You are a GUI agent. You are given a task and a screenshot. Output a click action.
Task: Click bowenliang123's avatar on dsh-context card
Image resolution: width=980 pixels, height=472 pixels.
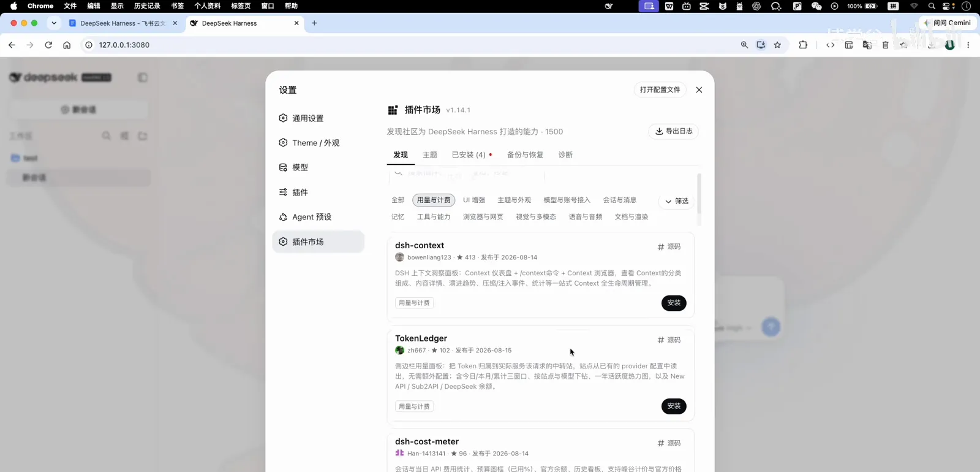(x=400, y=257)
